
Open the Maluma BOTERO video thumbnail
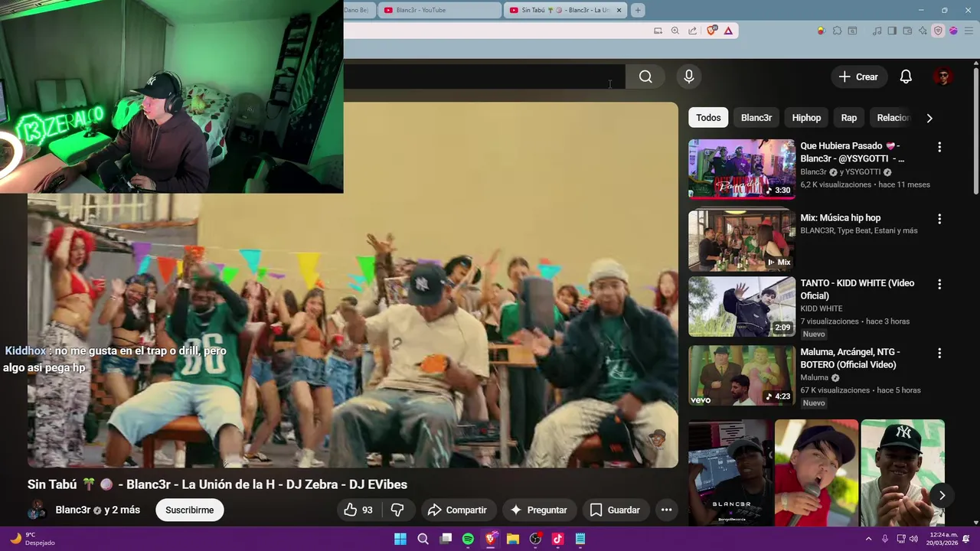click(742, 376)
